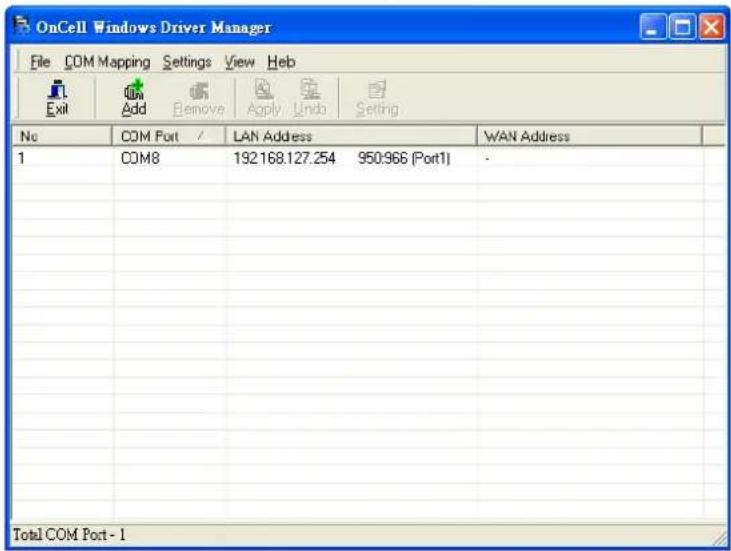Minimize the OnCell Windows Driver Manager window
This screenshot has height=551, width=731.
pos(653,27)
